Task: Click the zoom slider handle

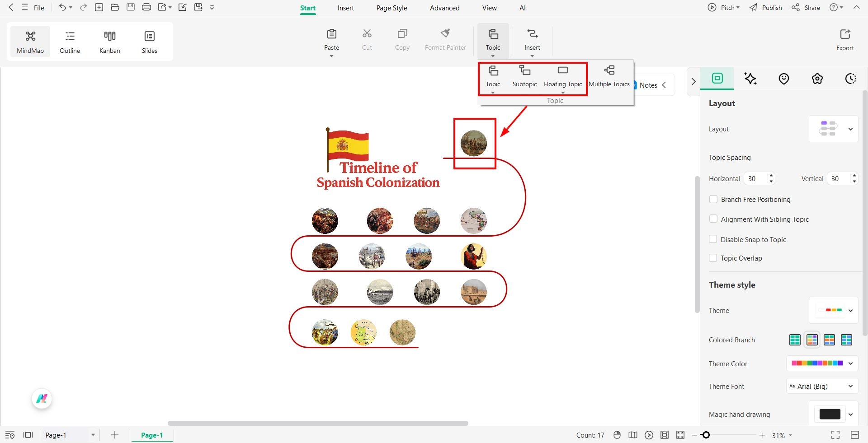Action: click(x=706, y=435)
